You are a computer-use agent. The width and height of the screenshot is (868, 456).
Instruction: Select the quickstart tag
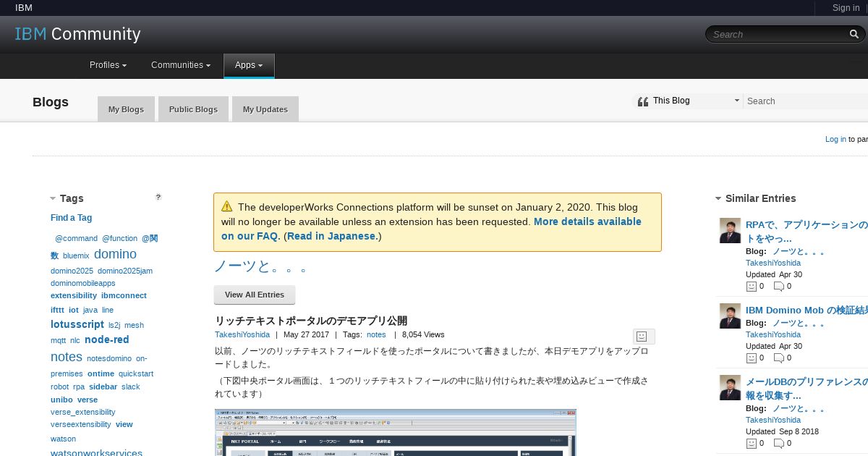(136, 373)
